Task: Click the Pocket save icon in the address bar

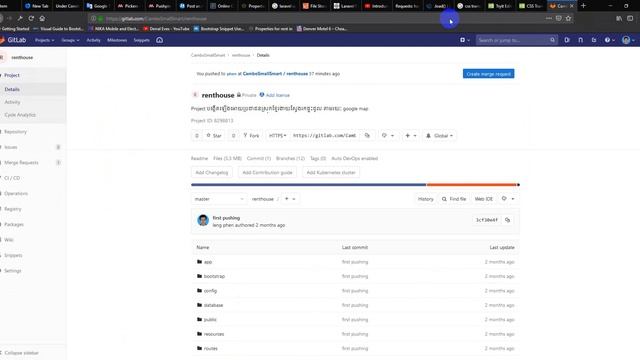Action: tap(558, 18)
